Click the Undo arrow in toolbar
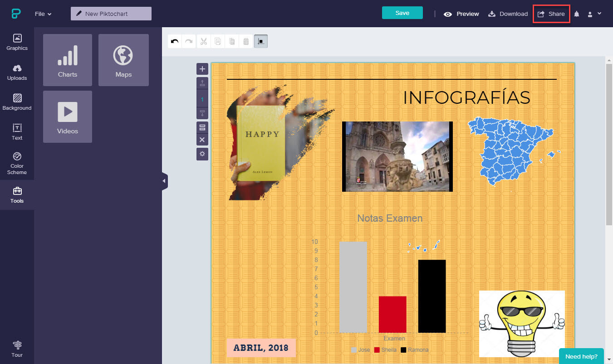Viewport: 613px width, 364px height. [x=175, y=42]
